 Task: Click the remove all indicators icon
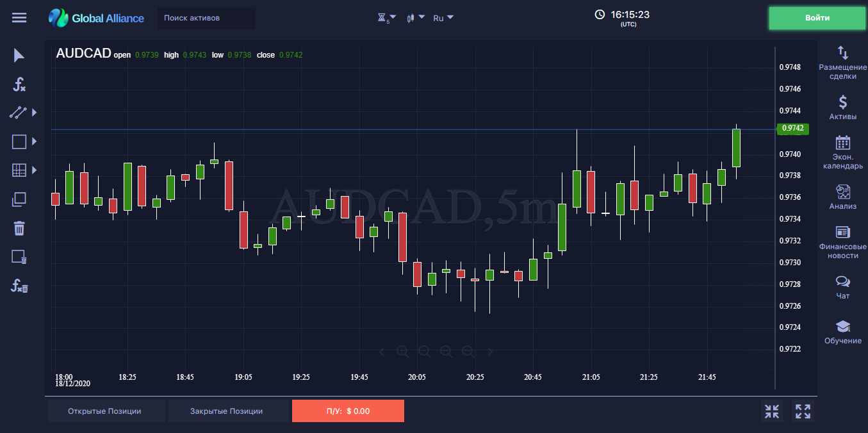pyautogui.click(x=19, y=286)
